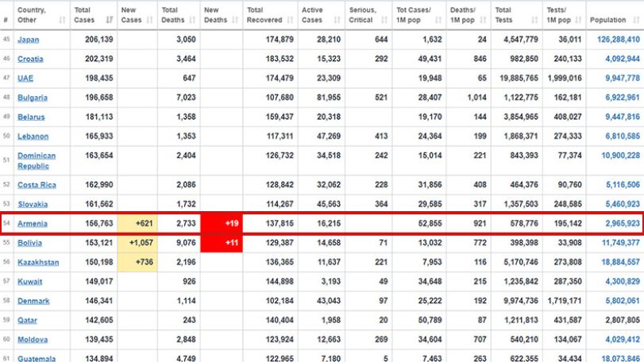This screenshot has width=644, height=362.
Task: Select UAE total tests value 19,885,765
Action: 519,78
